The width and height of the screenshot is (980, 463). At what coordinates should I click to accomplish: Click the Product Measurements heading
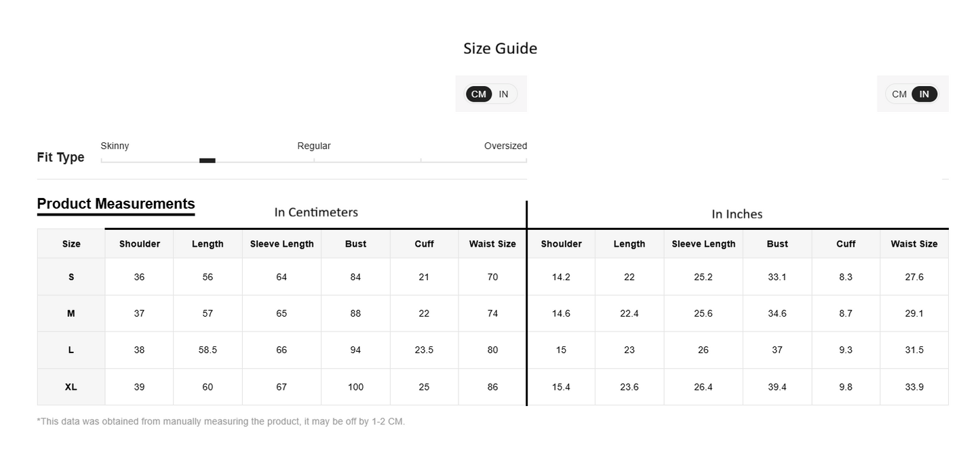116,204
